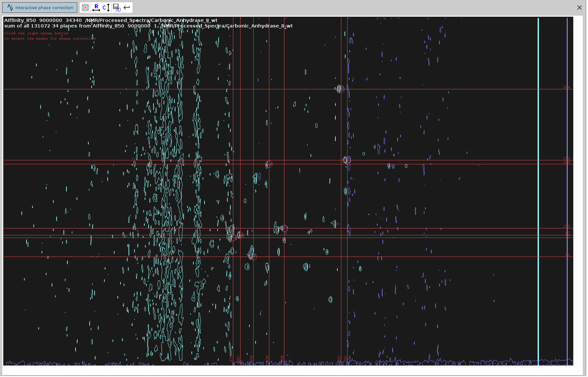Image resolution: width=588 pixels, height=377 pixels.
Task: Click the save 3D phase icon
Action: tap(117, 8)
